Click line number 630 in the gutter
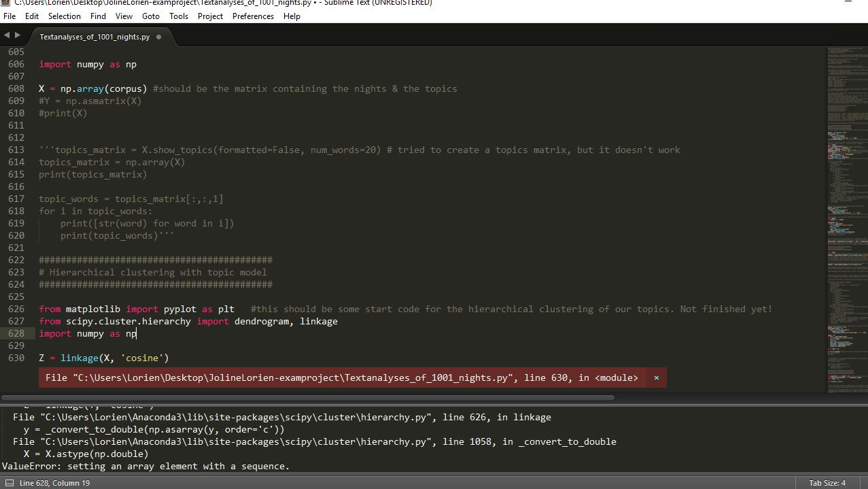The image size is (868, 489). click(x=16, y=358)
